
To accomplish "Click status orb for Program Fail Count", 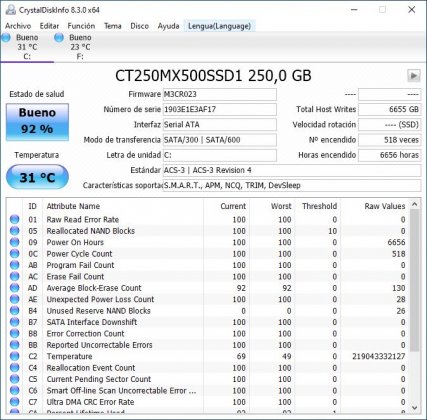I will [x=15, y=265].
